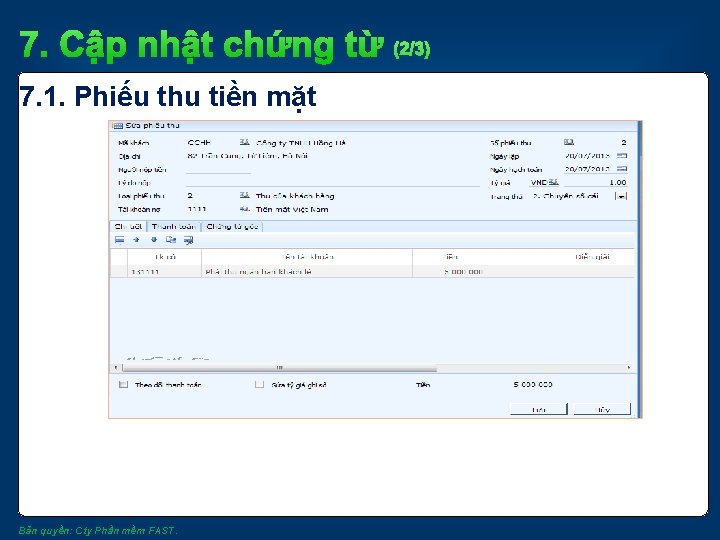Click the window icon in Sửa phiếu thu title
The height and width of the screenshot is (540, 720).
click(118, 126)
